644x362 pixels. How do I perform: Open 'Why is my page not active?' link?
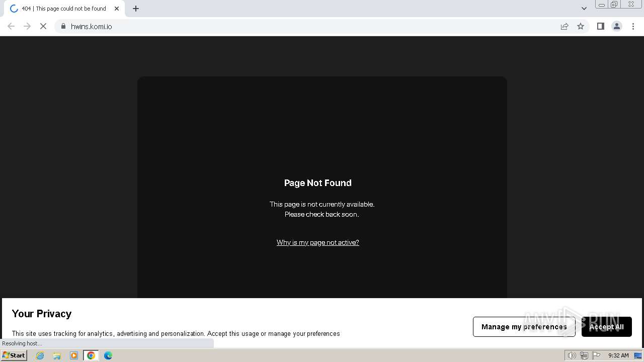(x=318, y=242)
